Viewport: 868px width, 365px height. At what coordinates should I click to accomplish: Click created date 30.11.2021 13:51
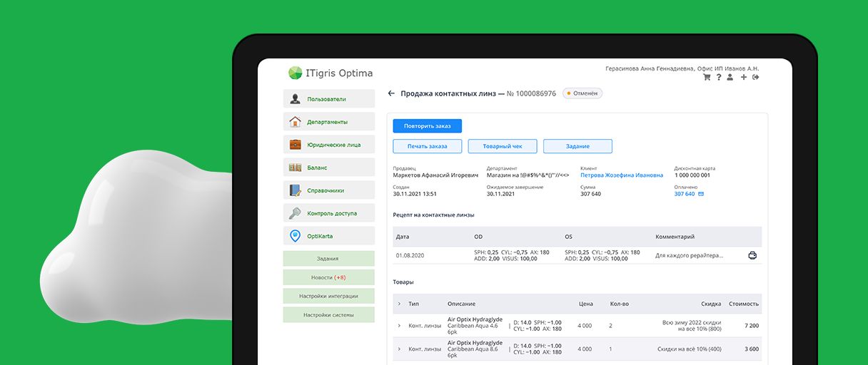[x=415, y=194]
